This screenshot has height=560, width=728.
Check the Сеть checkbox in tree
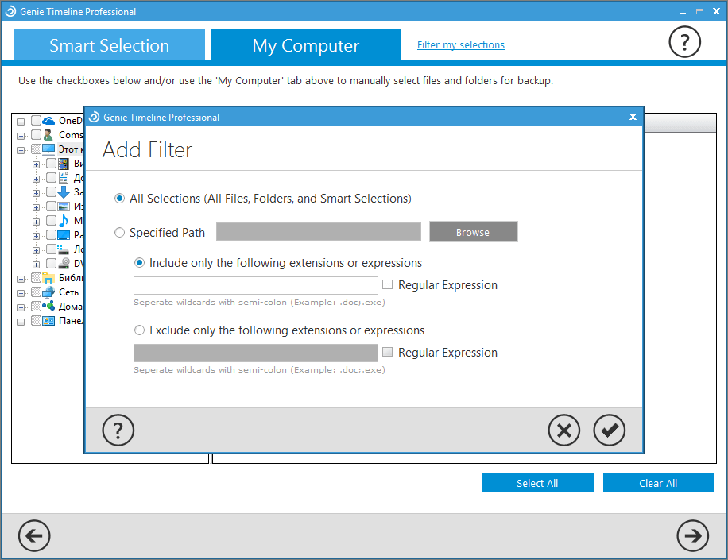click(36, 292)
